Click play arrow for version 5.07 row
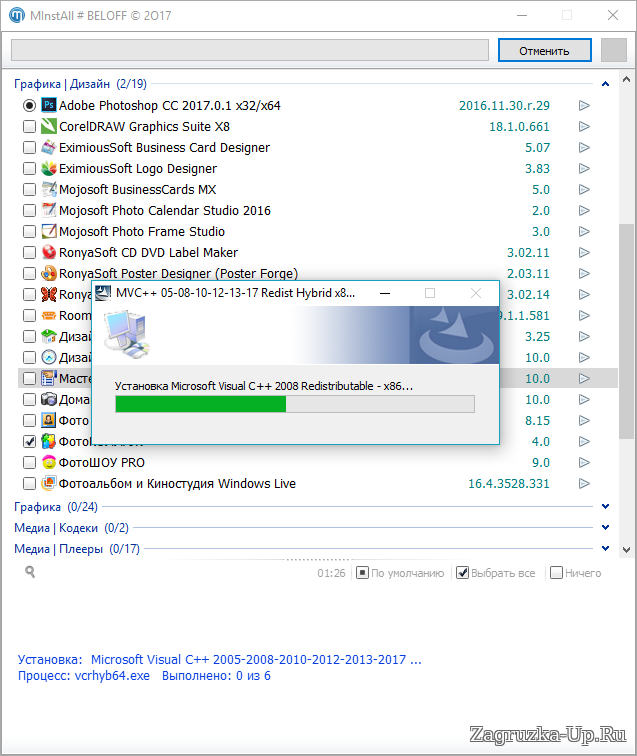This screenshot has width=637, height=756. click(584, 147)
